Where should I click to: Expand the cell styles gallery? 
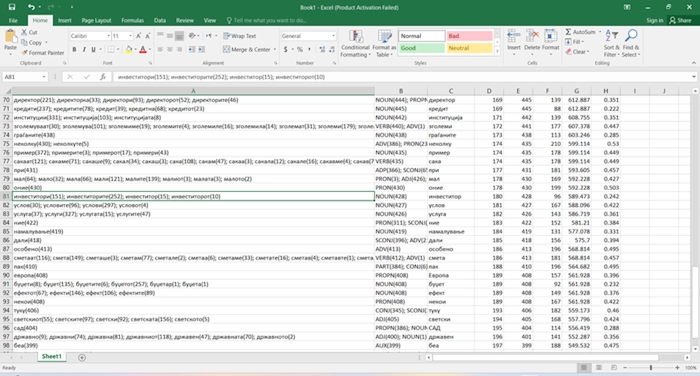click(x=497, y=51)
